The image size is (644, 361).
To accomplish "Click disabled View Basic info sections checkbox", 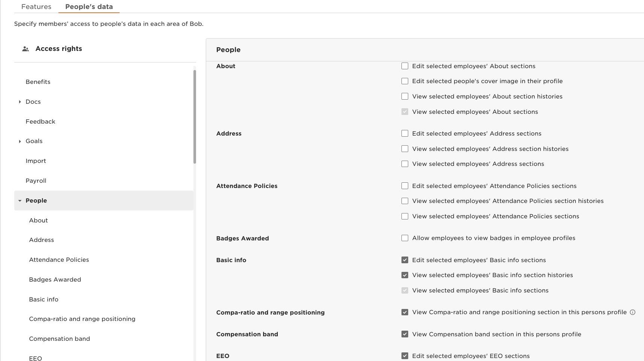I will pos(405,291).
